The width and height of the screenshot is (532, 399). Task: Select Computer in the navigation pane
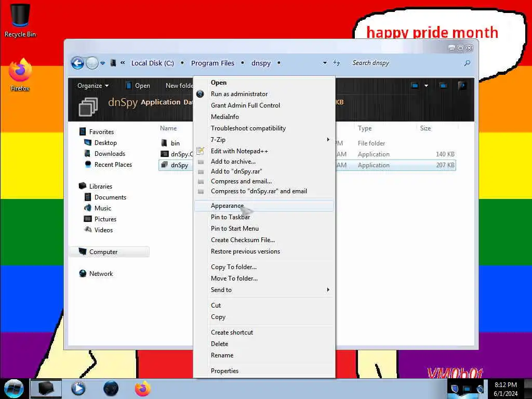pyautogui.click(x=109, y=252)
